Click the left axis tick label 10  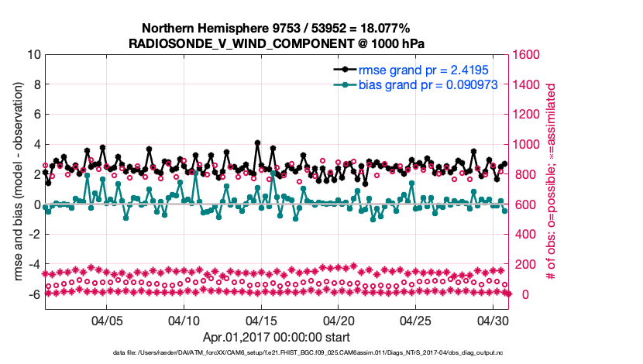(x=33, y=55)
